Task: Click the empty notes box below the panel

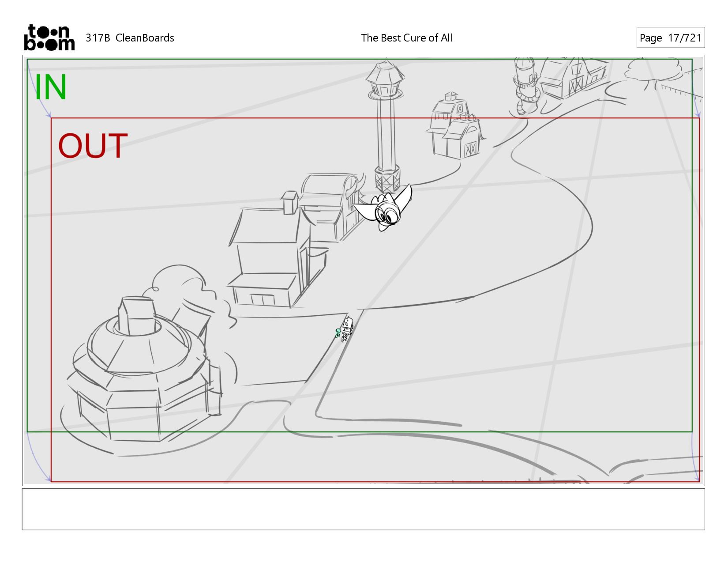Action: pyautogui.click(x=363, y=509)
